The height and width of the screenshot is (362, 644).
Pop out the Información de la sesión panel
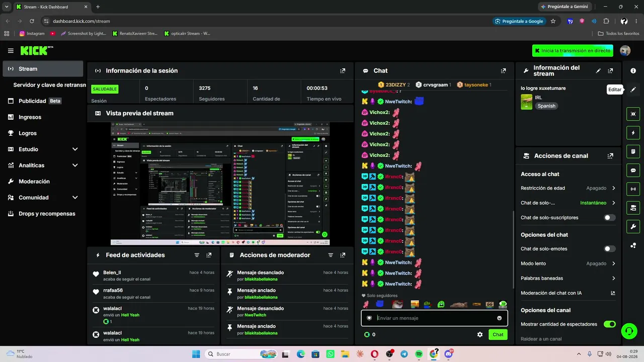click(343, 71)
